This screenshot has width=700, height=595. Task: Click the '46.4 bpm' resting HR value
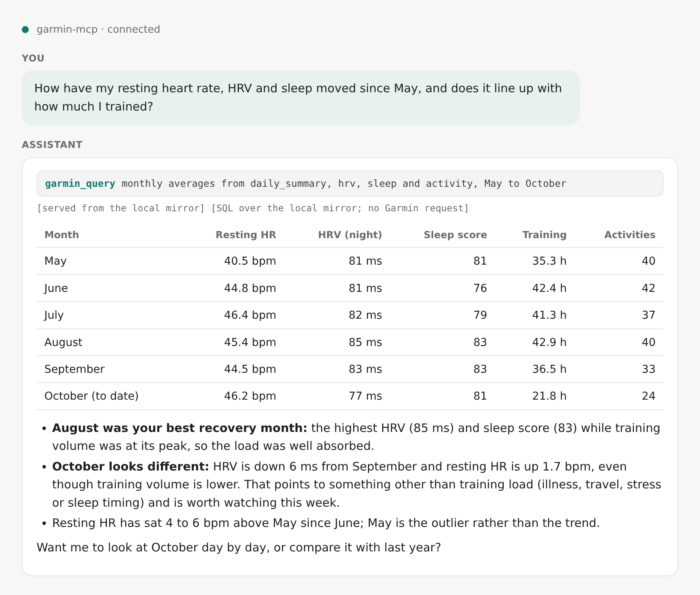[250, 315]
